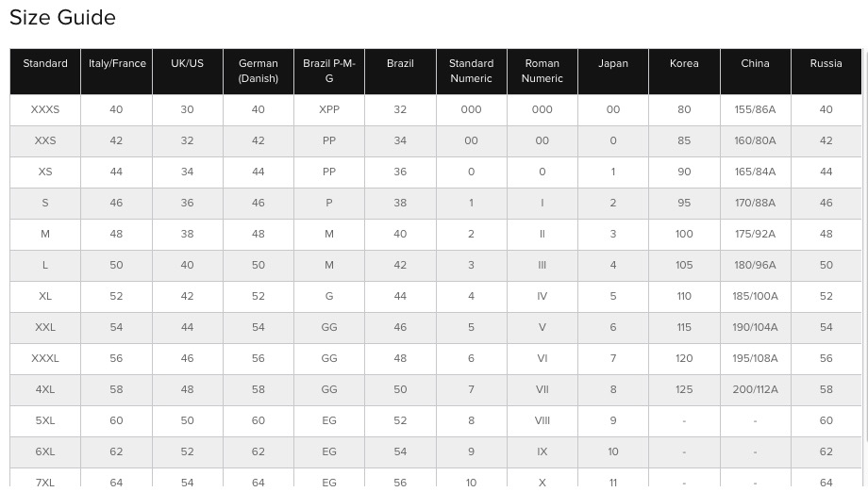
Task: Click the Size Guide heading
Action: point(62,18)
